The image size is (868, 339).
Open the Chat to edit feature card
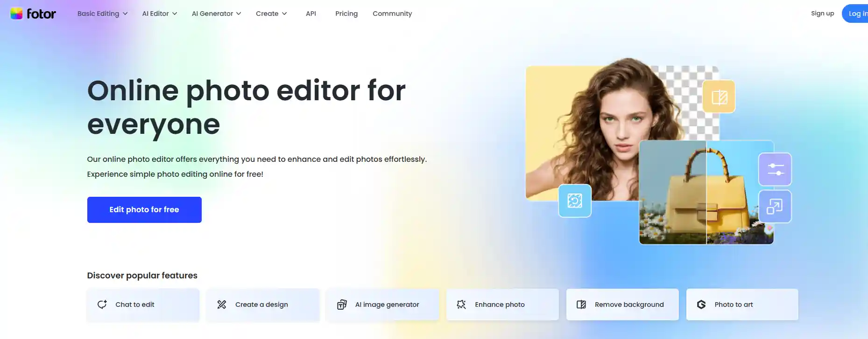(x=143, y=304)
